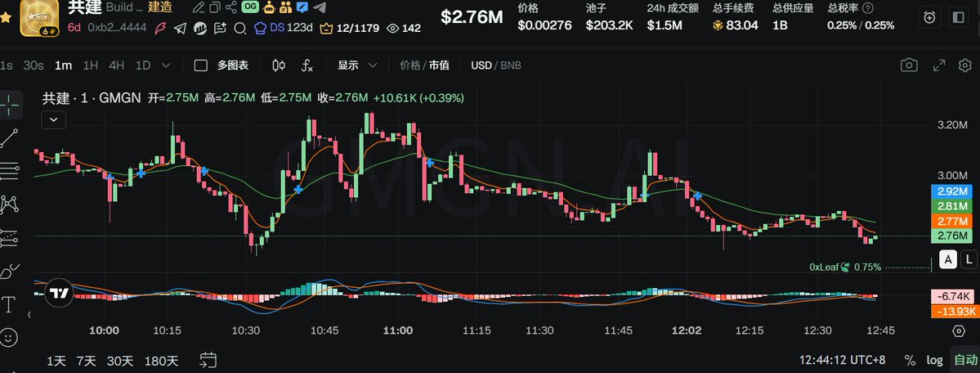Toggle the favorite star for 共建
This screenshot has width=980, height=373.
pos(6,17)
